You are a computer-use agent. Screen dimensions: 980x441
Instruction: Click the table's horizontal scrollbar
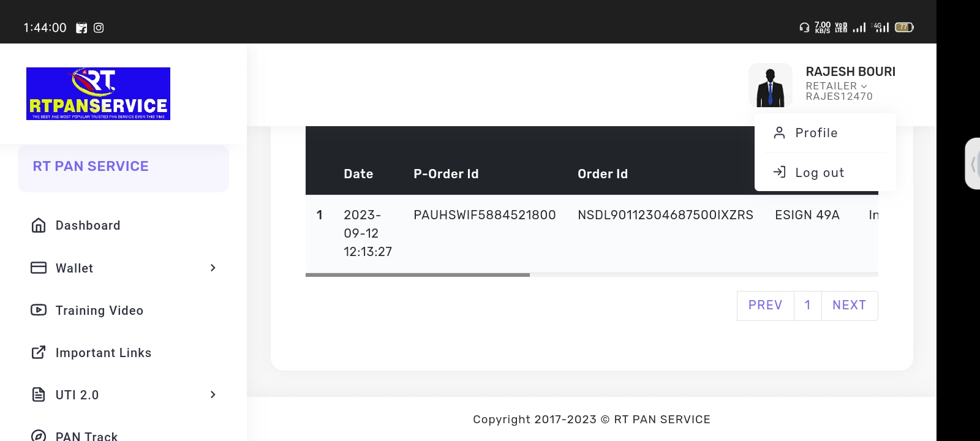418,275
